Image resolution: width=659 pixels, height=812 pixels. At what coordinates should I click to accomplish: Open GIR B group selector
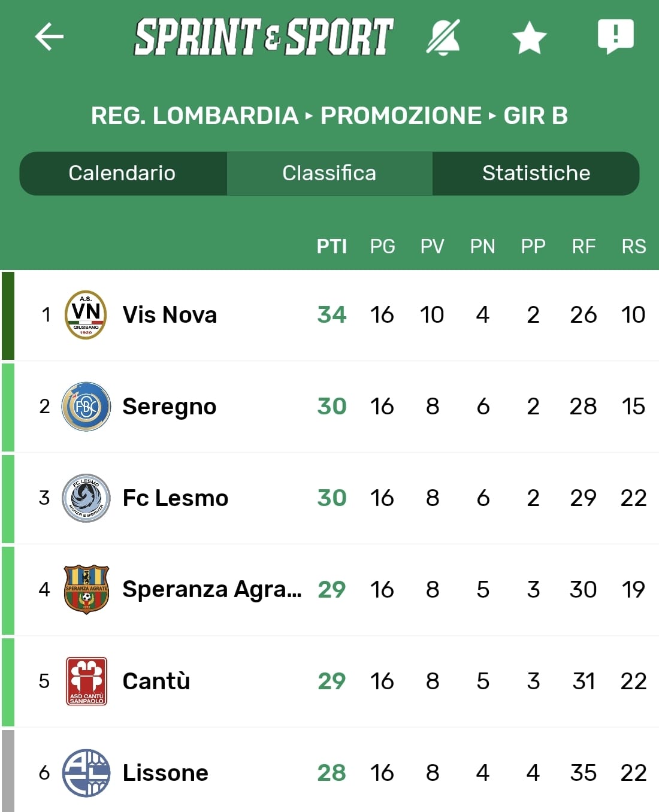tap(536, 116)
